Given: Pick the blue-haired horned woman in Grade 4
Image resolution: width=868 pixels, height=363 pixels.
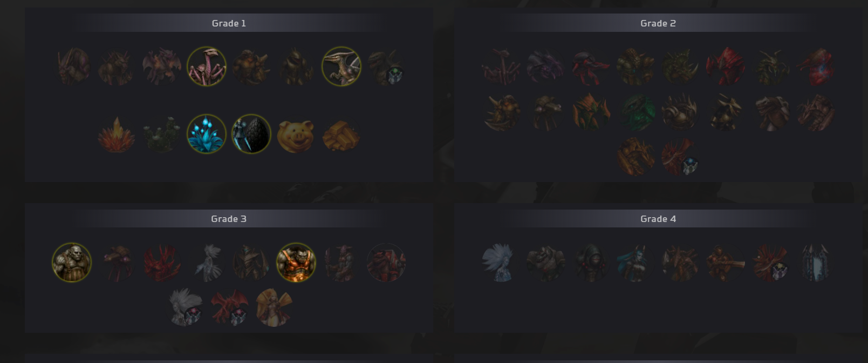Looking at the screenshot, I should (635, 263).
